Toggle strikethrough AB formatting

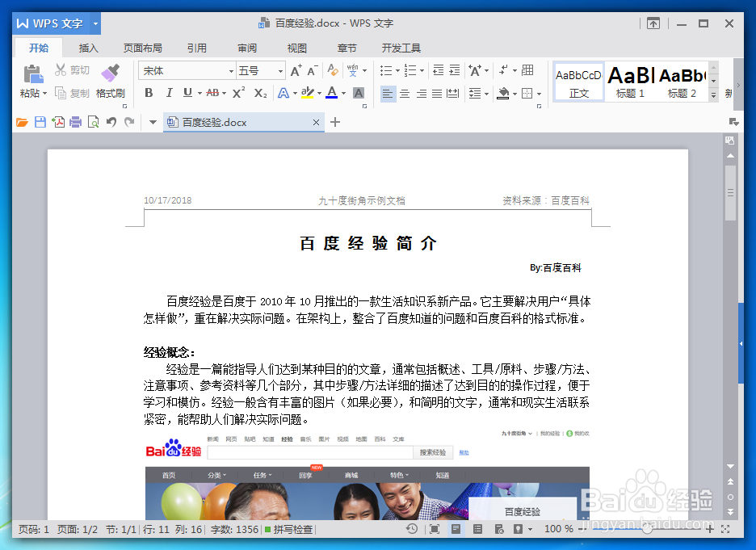point(212,93)
